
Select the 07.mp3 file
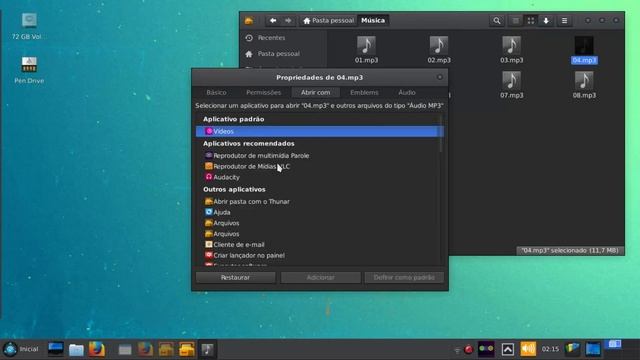click(511, 84)
